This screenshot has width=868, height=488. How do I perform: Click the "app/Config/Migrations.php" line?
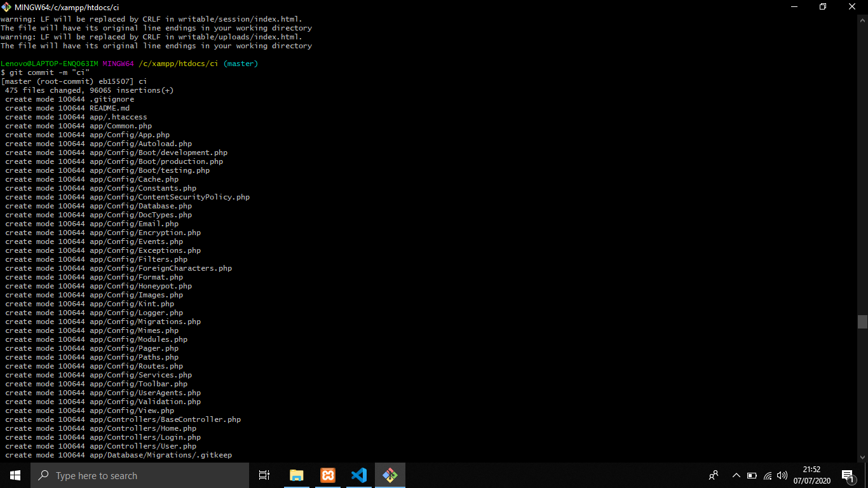click(103, 322)
